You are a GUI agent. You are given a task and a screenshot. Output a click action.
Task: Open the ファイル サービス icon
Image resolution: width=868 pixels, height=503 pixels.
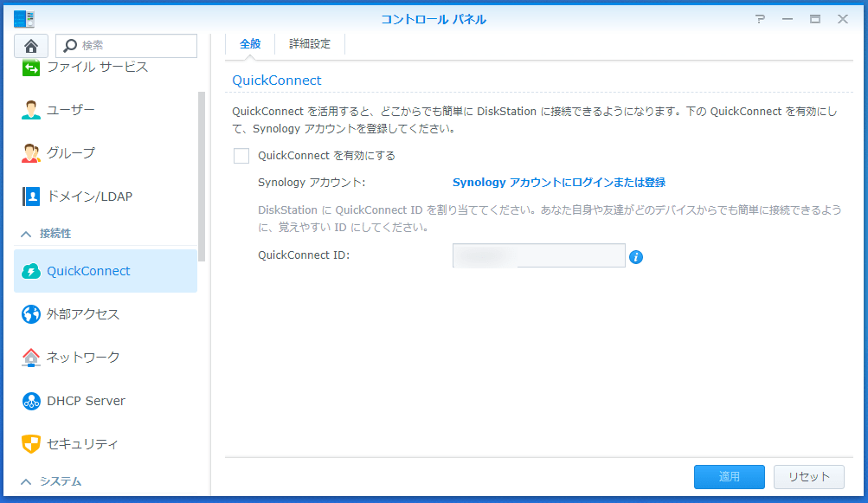[31, 68]
